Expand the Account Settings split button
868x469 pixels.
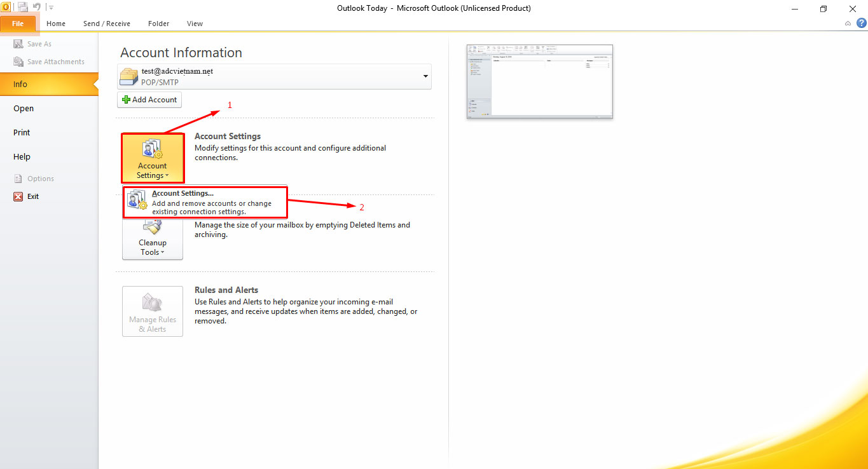point(153,158)
